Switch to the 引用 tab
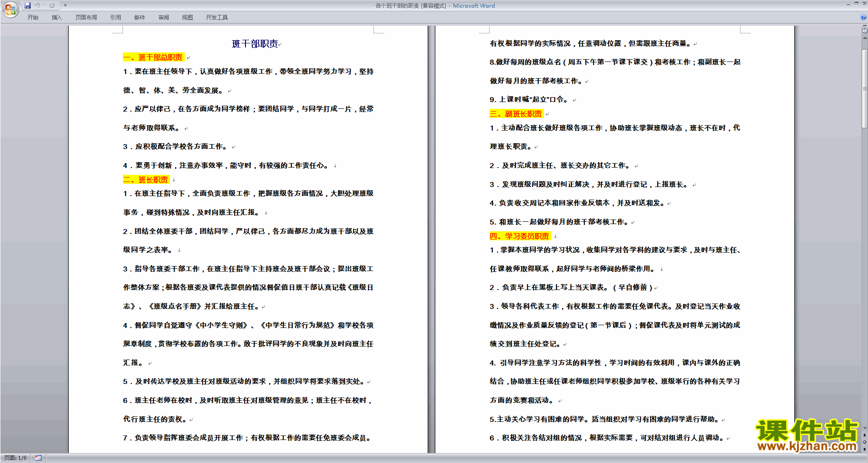This screenshot has width=868, height=463. [116, 18]
